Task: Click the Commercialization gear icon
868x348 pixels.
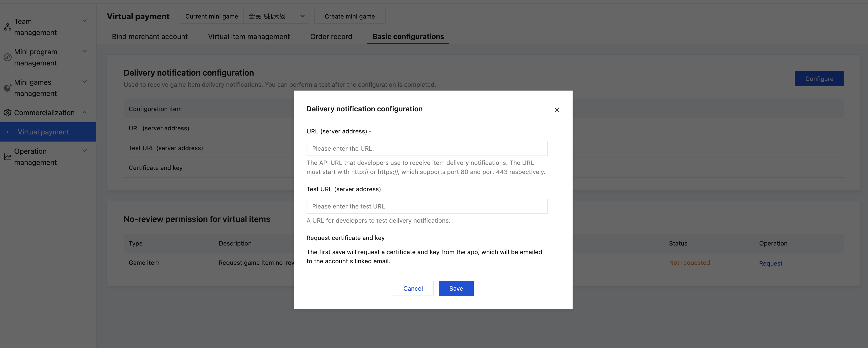Action: [x=7, y=113]
